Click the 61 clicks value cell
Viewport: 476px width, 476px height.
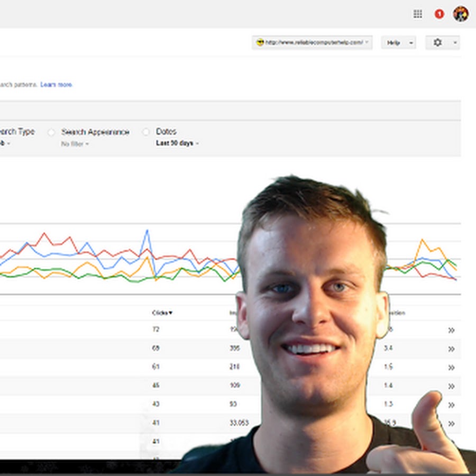(x=155, y=367)
